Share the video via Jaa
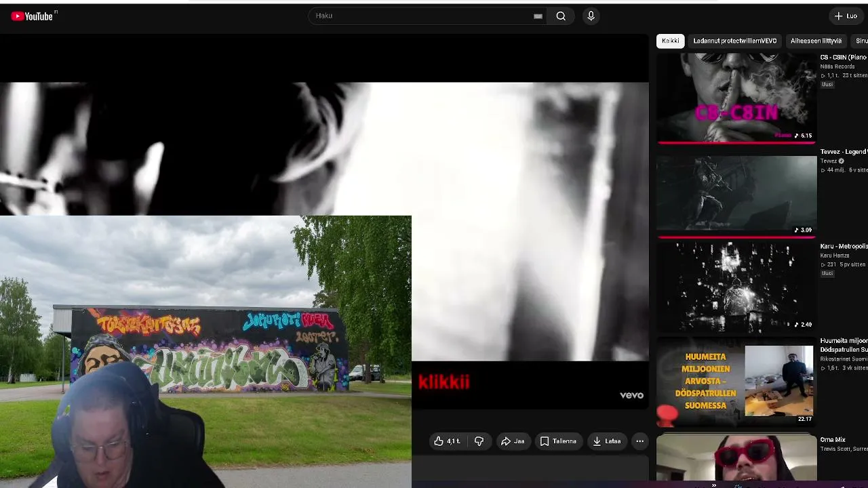This screenshot has height=488, width=868. pyautogui.click(x=513, y=441)
